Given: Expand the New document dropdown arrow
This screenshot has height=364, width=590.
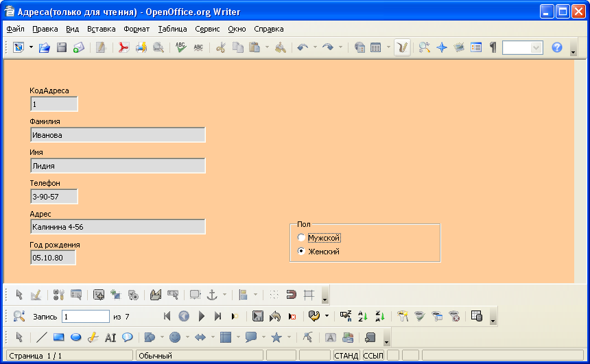Looking at the screenshot, I should point(32,48).
